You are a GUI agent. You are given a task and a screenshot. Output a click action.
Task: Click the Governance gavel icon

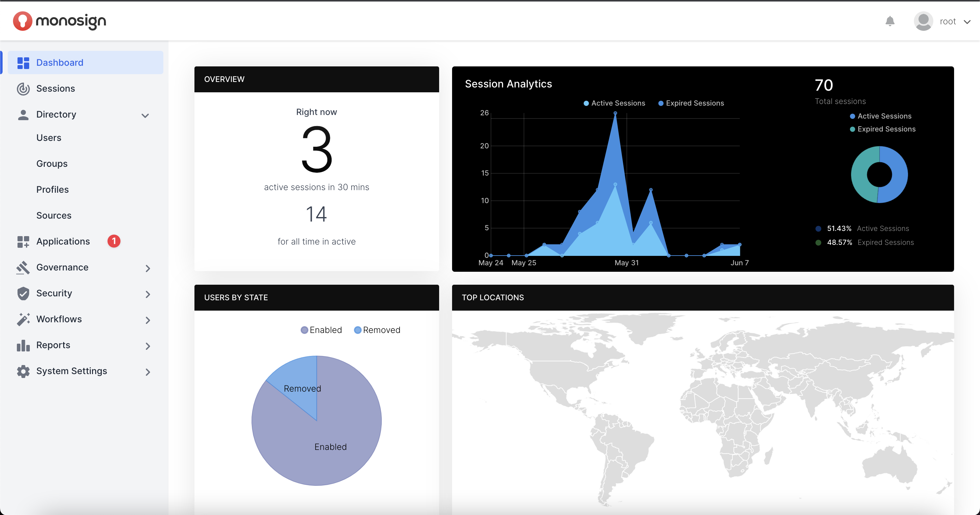[23, 268]
